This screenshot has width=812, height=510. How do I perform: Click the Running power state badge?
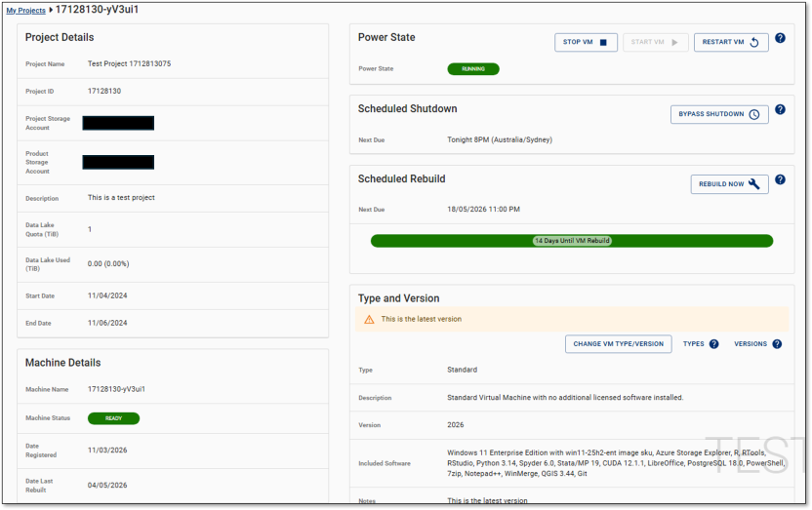pos(473,69)
